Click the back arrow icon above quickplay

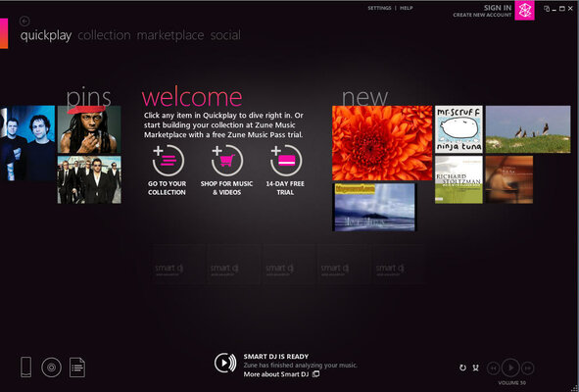pyautogui.click(x=24, y=21)
